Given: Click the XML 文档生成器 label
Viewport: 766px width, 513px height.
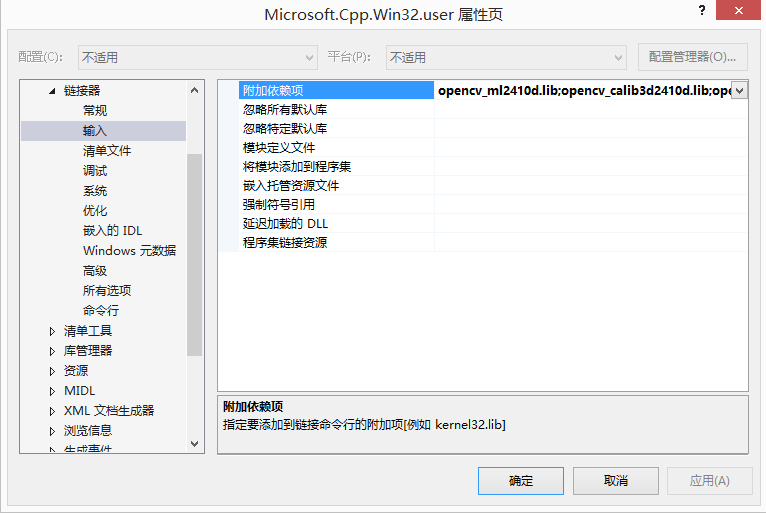Looking at the screenshot, I should [x=109, y=411].
